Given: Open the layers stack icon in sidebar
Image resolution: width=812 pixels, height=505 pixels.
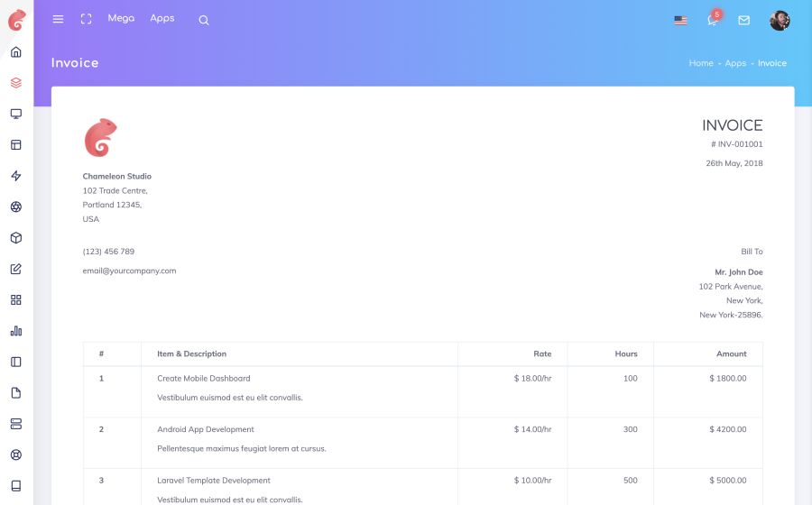Looking at the screenshot, I should coord(15,83).
